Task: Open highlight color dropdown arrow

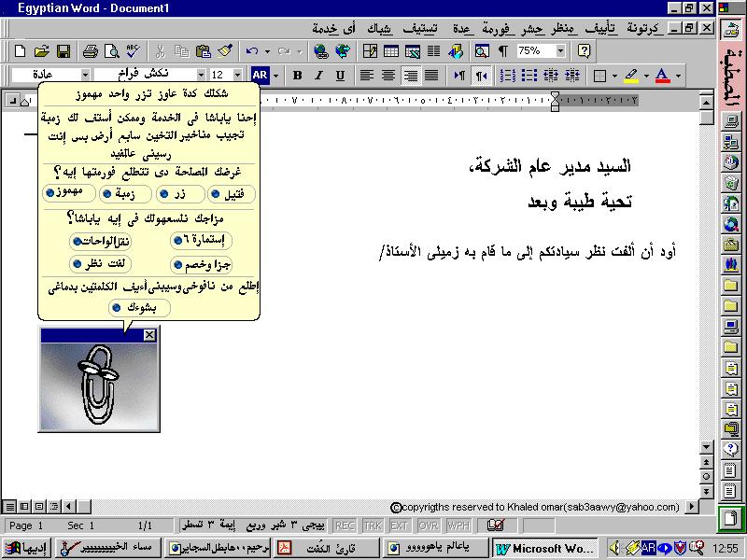Action: [646, 76]
